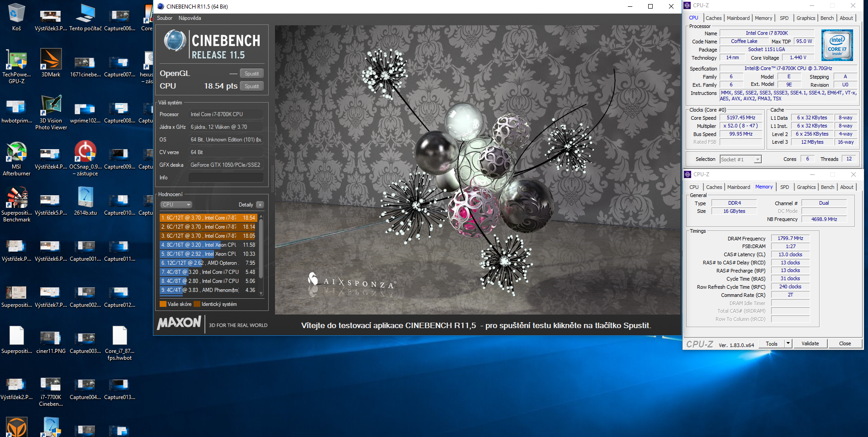Click the Multiplier x 52.0 value
Viewport: 868px width, 437px height.
point(741,126)
